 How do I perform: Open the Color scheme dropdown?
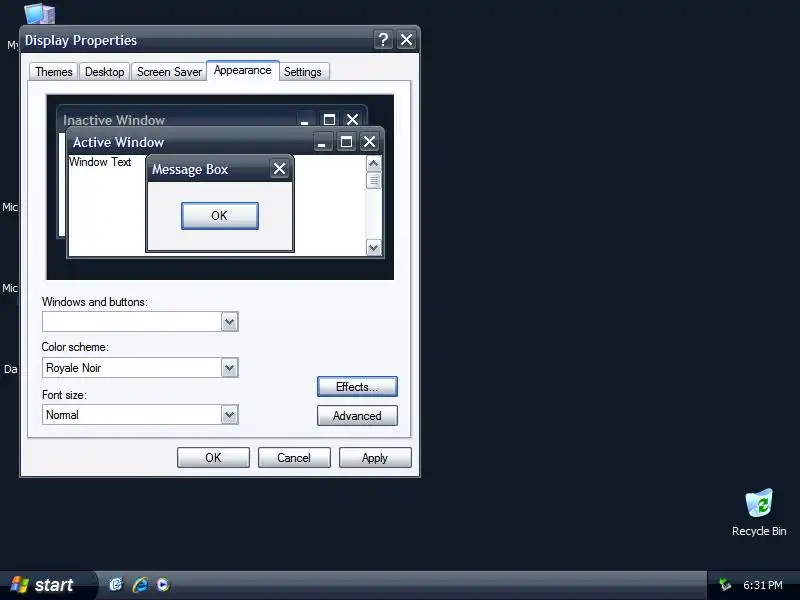(230, 368)
